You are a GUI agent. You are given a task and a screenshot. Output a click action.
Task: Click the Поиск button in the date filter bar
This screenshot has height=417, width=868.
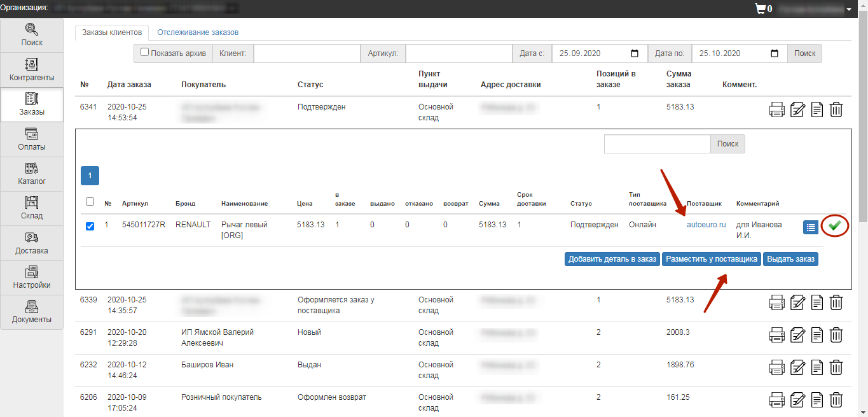pos(804,53)
